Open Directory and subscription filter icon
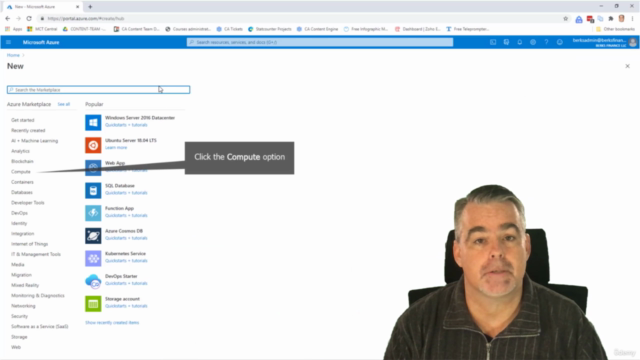The width and height of the screenshot is (640, 360). [x=506, y=42]
